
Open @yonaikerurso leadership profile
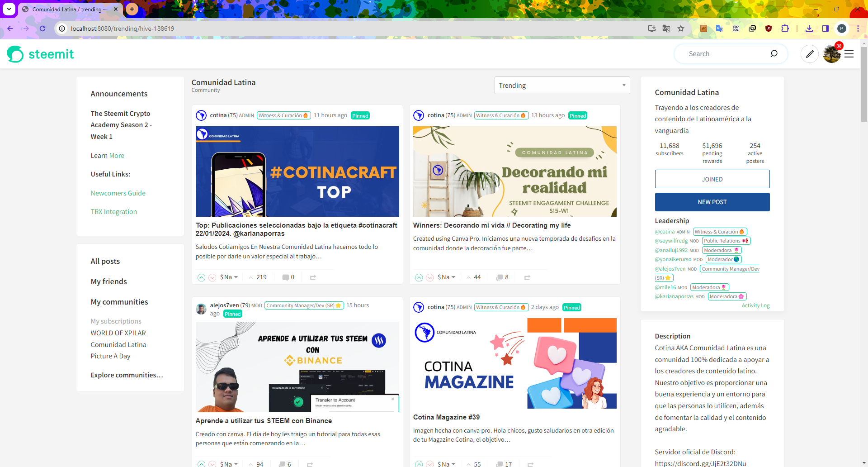tap(673, 259)
